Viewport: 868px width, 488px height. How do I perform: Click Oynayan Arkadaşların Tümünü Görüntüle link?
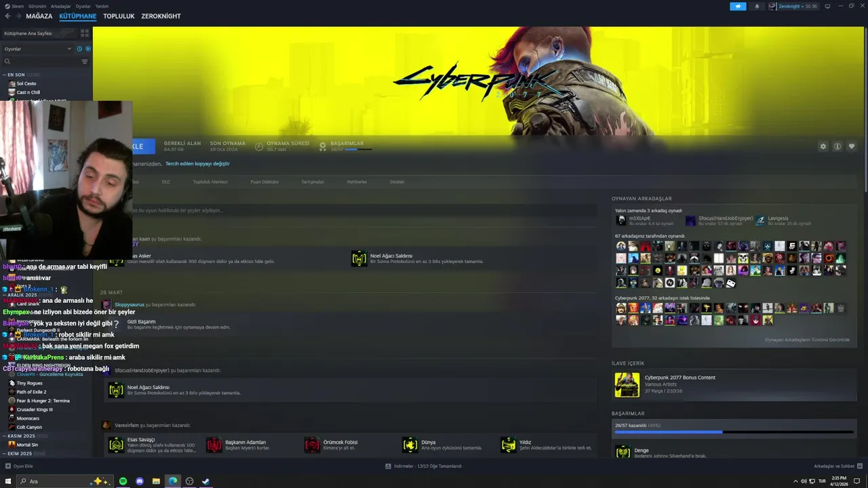click(807, 340)
